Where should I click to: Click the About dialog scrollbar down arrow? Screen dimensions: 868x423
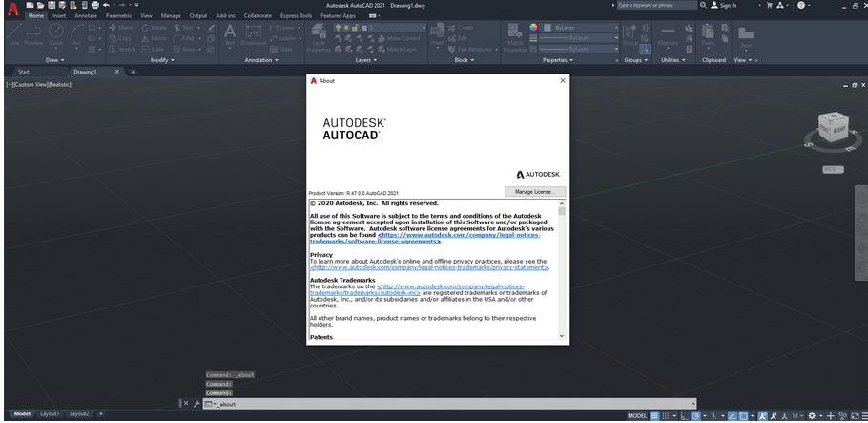[562, 336]
